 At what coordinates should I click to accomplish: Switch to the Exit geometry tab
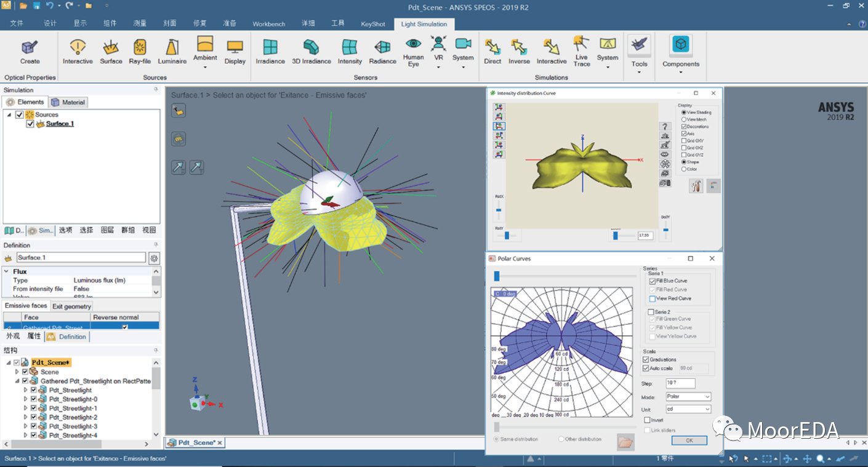click(71, 306)
